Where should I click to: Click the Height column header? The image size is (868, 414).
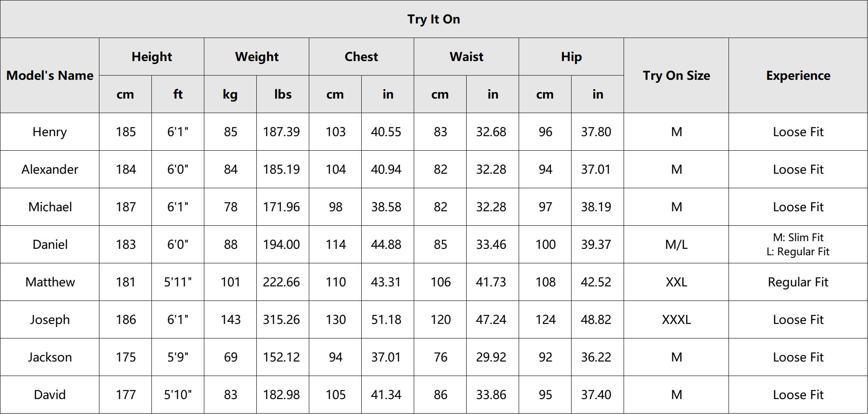pos(152,57)
